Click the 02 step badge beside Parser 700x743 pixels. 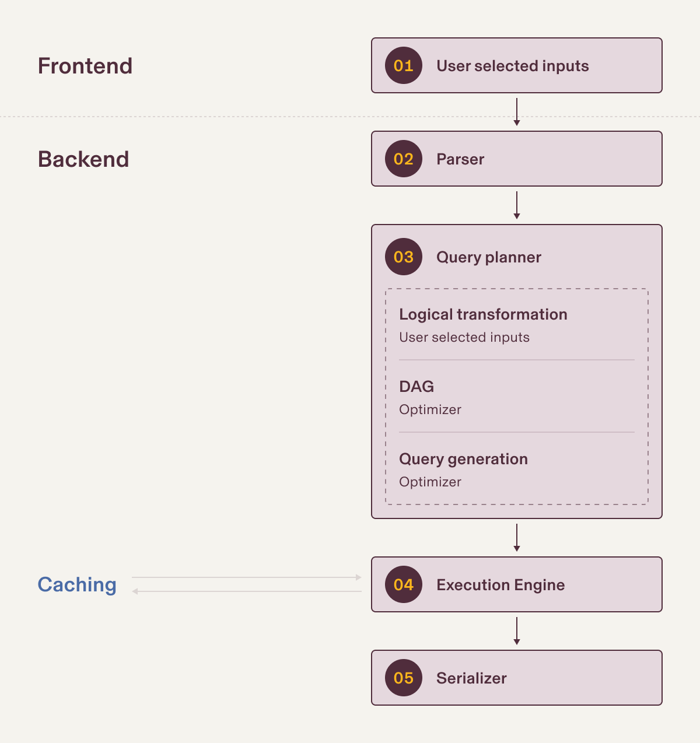pos(403,159)
